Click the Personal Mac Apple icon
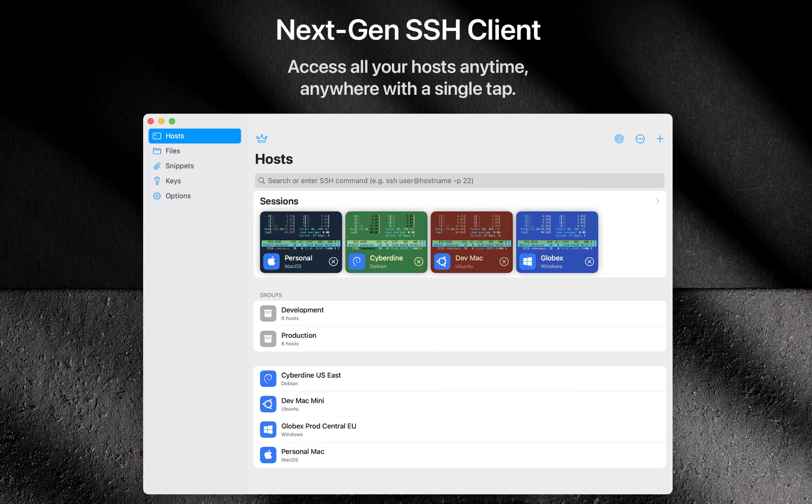The height and width of the screenshot is (504, 812). coord(268,455)
